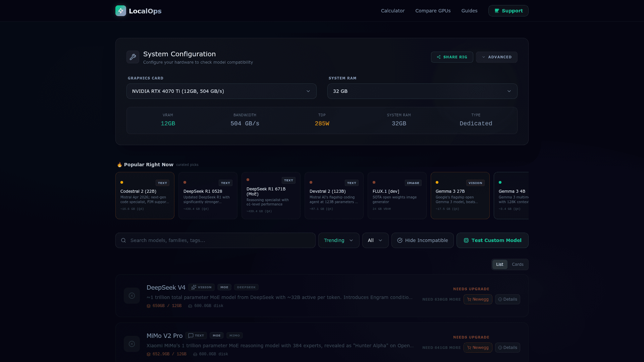The height and width of the screenshot is (362, 644).
Task: Click the LocalOps lightning bolt logo
Action: pos(121,11)
